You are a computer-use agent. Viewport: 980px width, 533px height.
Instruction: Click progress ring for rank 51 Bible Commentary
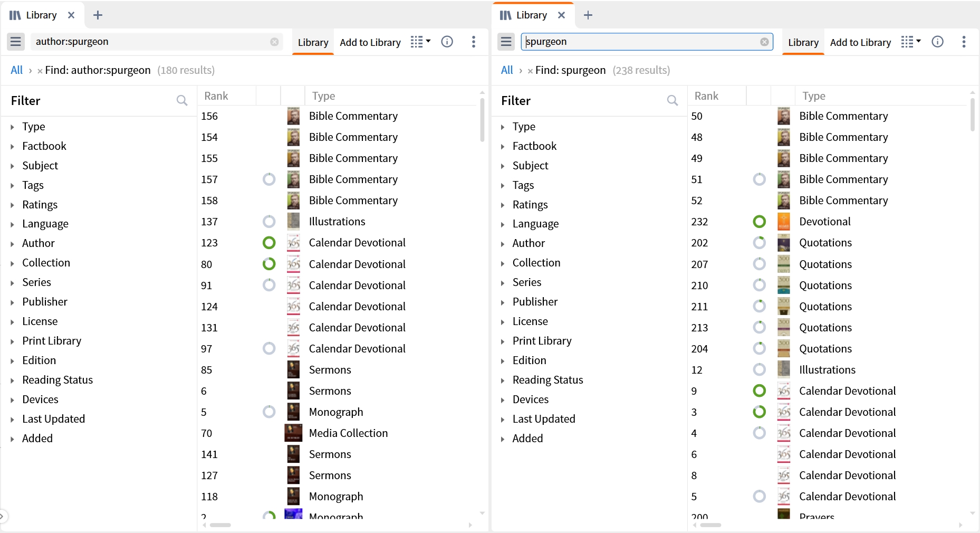(x=760, y=179)
